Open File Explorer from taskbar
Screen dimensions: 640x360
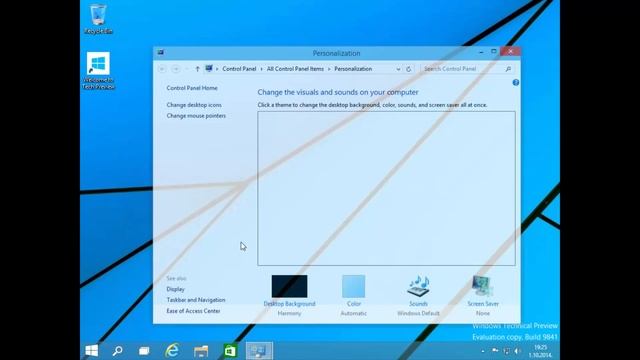[x=201, y=351]
